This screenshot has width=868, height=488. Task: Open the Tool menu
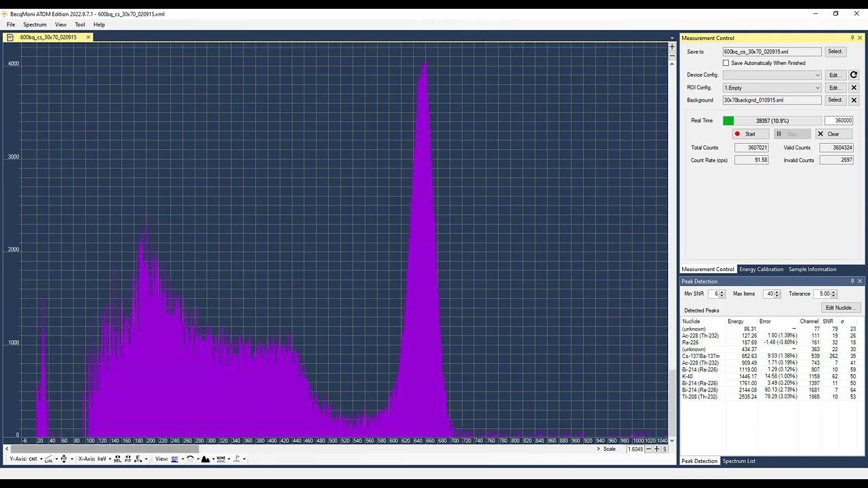[x=80, y=24]
